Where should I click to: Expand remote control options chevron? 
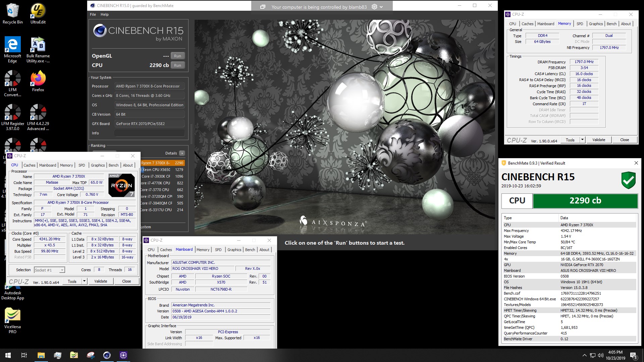coord(381,7)
